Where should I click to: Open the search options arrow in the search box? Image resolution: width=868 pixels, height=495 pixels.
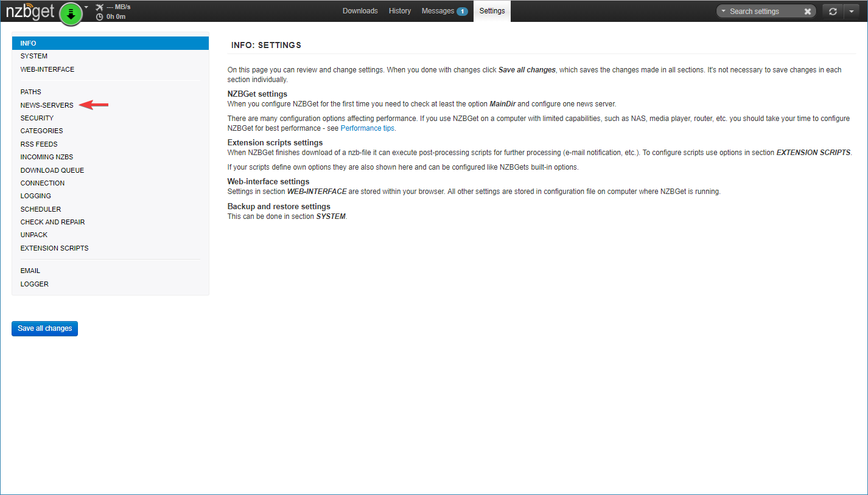724,11
